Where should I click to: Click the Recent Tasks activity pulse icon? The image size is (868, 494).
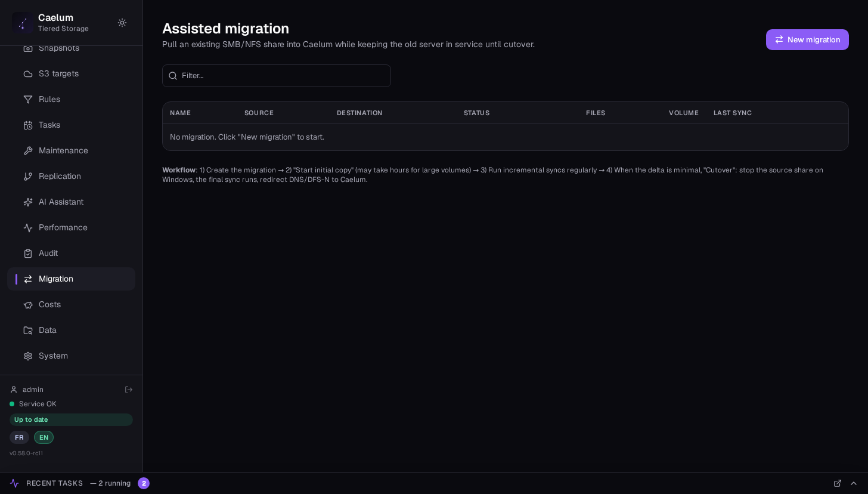[14, 483]
